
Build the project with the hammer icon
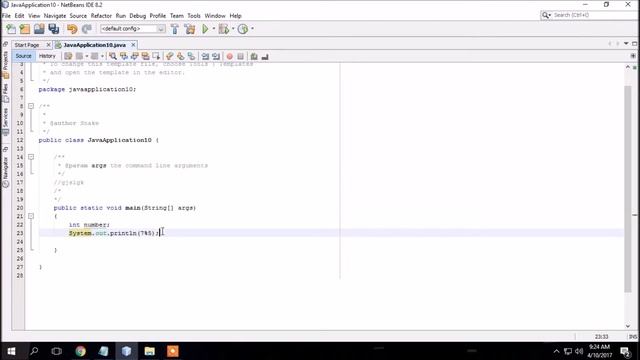click(175, 29)
